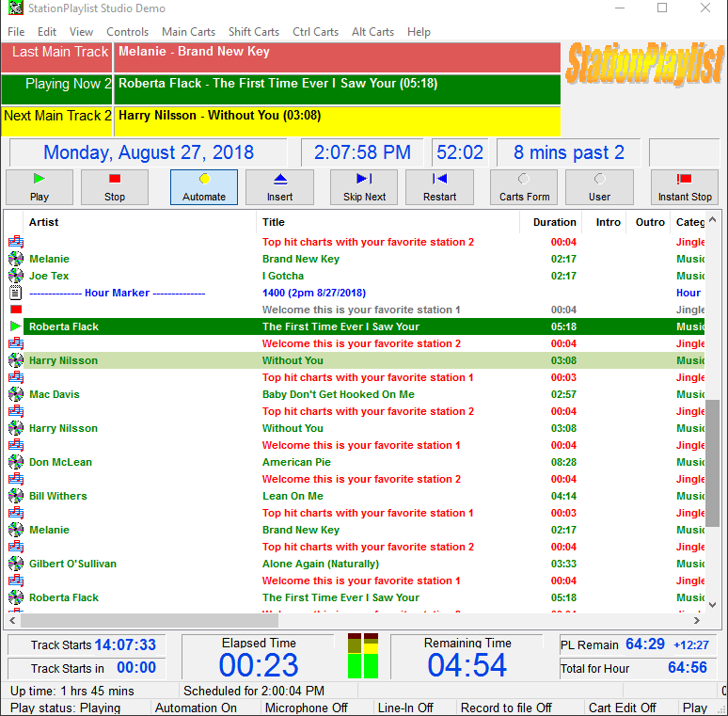Viewport: 728px width, 716px height.
Task: Click the Last Main Track display
Action: coord(337,57)
